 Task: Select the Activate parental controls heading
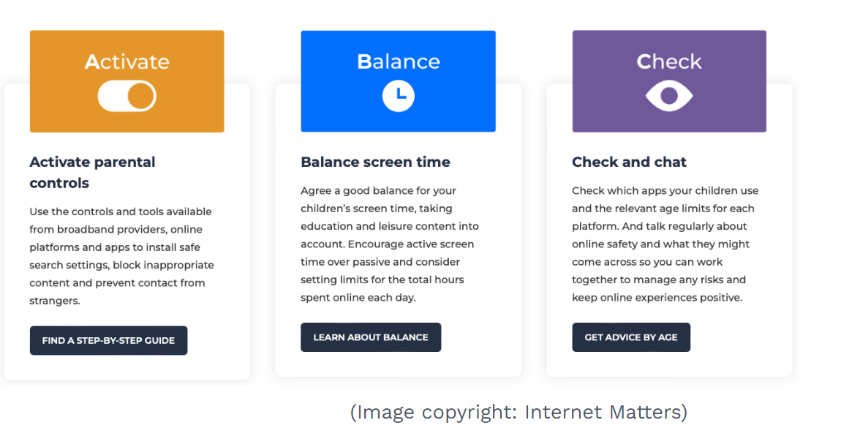coord(92,172)
